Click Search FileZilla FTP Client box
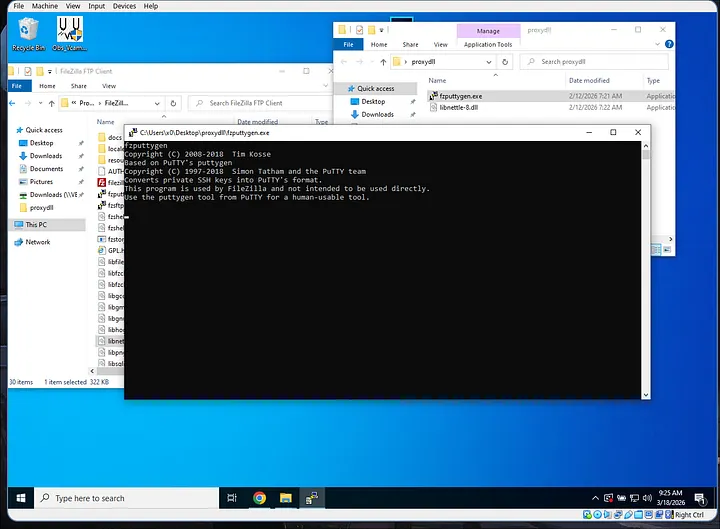The height and width of the screenshot is (529, 720). coord(262,103)
